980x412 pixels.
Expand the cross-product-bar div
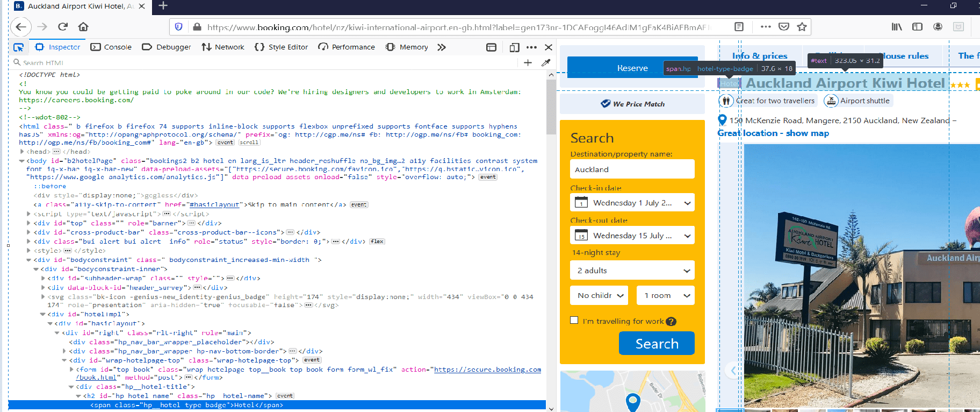coord(29,232)
